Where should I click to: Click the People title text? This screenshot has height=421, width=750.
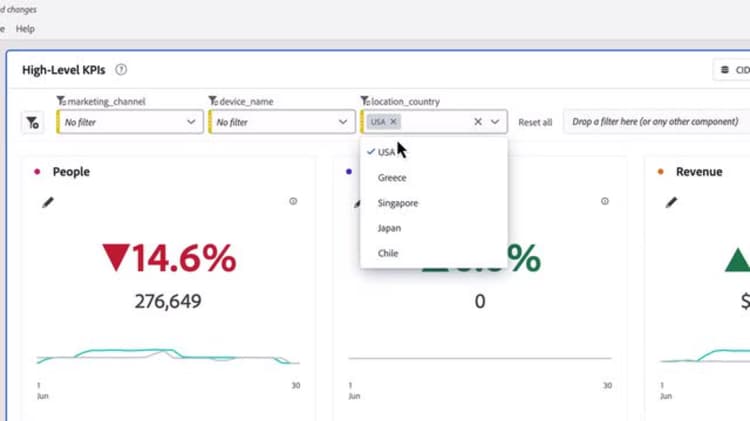(x=71, y=172)
